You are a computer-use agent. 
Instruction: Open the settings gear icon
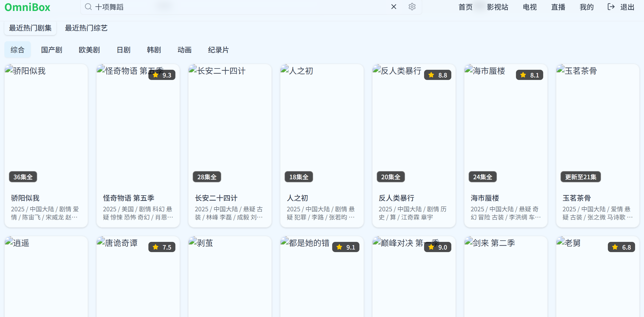[x=412, y=7]
